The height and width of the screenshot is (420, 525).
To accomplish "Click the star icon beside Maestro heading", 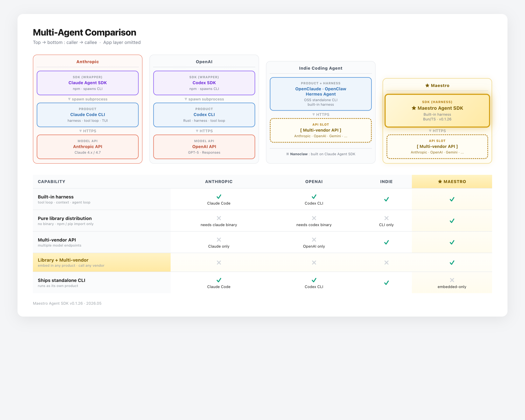I will (x=427, y=85).
